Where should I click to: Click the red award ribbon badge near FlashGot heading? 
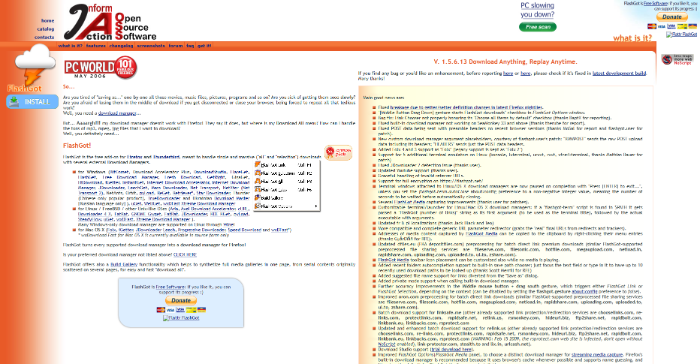338,153
